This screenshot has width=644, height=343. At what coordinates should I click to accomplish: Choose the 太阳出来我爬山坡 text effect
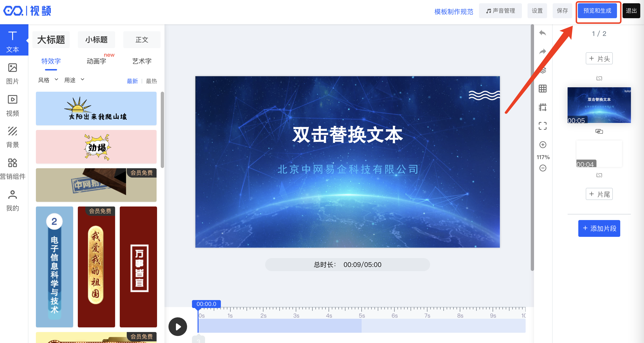(x=96, y=108)
